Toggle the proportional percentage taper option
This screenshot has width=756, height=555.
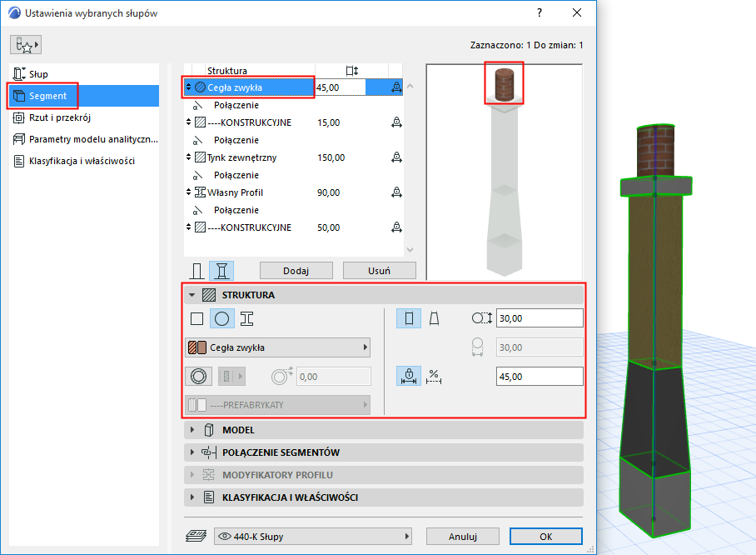pyautogui.click(x=434, y=376)
